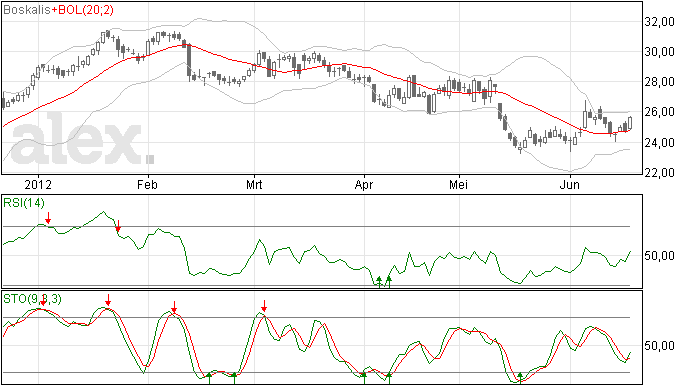Select the Mrt date axis label
This screenshot has width=690, height=387.
coord(254,184)
